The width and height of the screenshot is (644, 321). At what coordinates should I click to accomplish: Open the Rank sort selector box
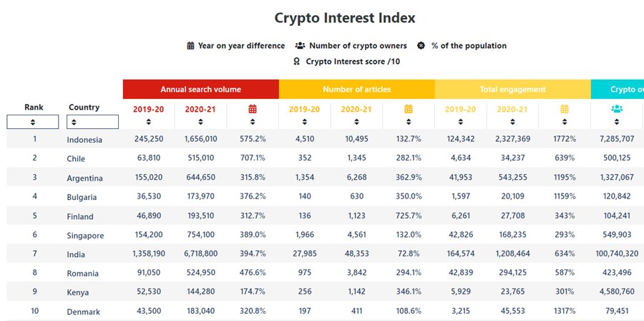tap(34, 123)
